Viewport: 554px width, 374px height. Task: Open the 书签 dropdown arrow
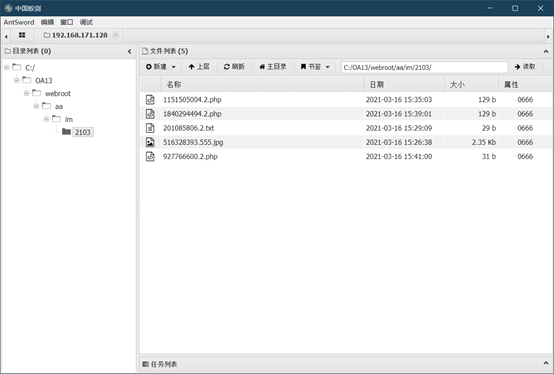tap(328, 67)
